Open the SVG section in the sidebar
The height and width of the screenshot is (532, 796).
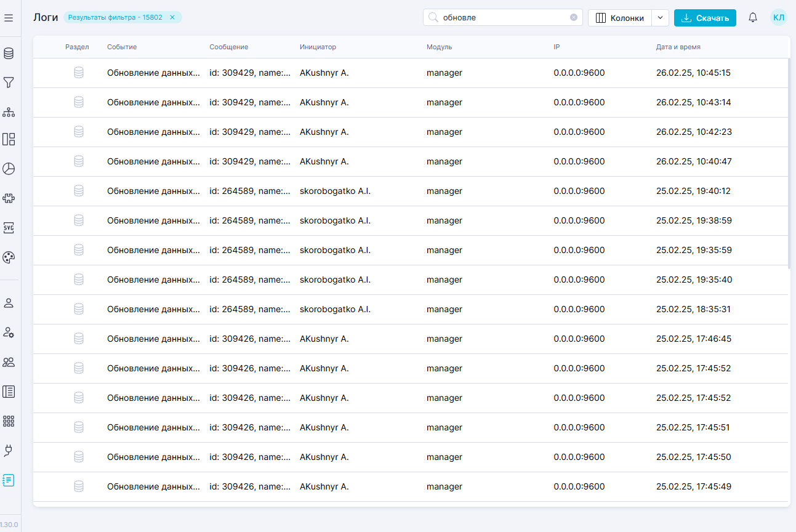[9, 228]
